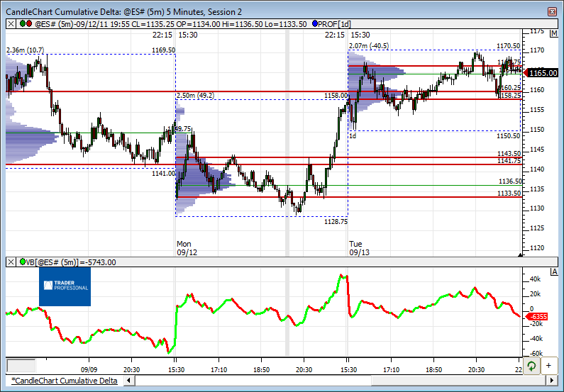Click the 2.50m (49.2) volume label

coord(195,96)
